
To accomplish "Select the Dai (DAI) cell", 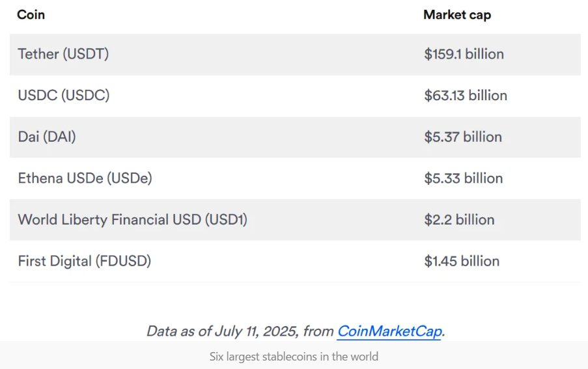I will [x=47, y=137].
